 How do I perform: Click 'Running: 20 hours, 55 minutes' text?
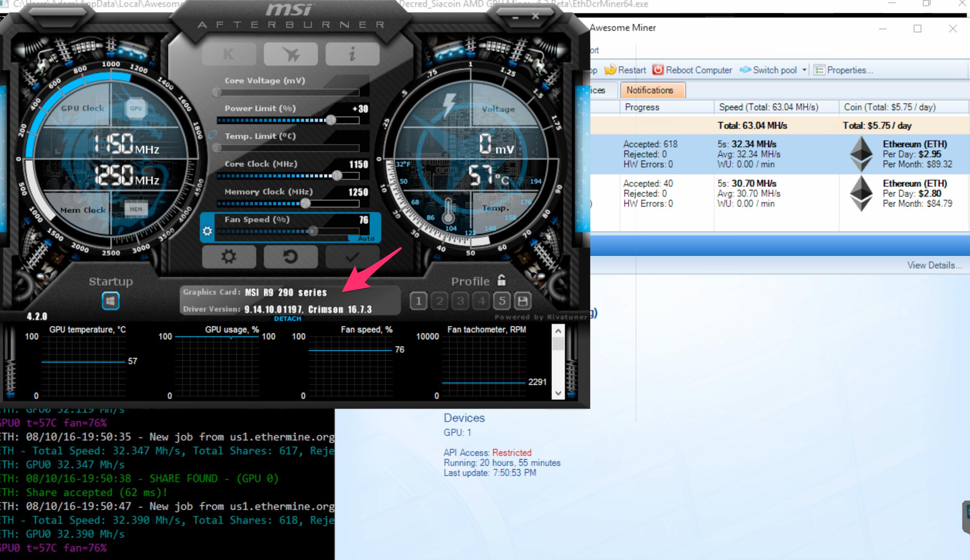point(502,463)
